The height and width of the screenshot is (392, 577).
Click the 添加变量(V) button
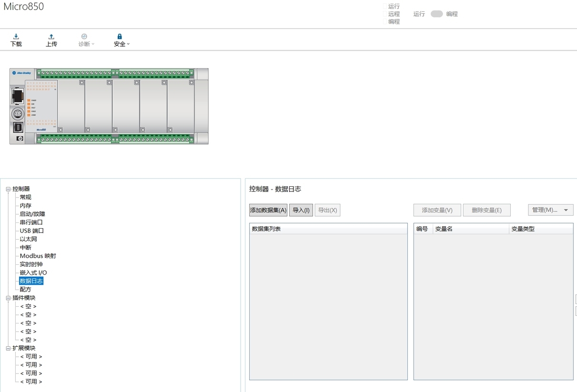pos(437,210)
